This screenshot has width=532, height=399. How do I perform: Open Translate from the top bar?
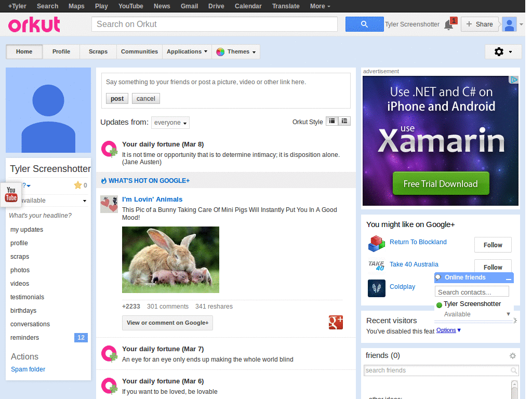click(x=286, y=6)
